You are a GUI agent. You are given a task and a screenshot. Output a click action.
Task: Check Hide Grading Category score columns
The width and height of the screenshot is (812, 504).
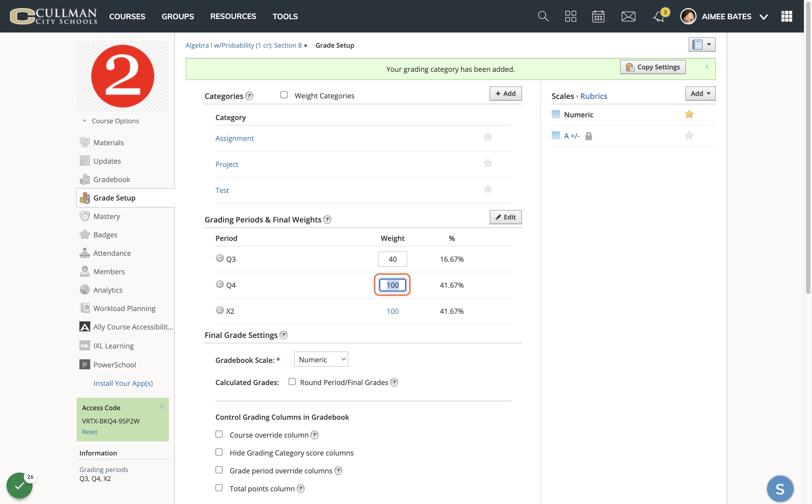219,452
